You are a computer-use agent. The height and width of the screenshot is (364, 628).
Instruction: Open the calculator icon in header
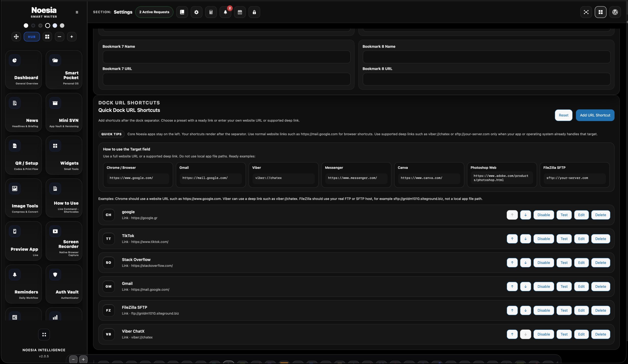tap(211, 12)
